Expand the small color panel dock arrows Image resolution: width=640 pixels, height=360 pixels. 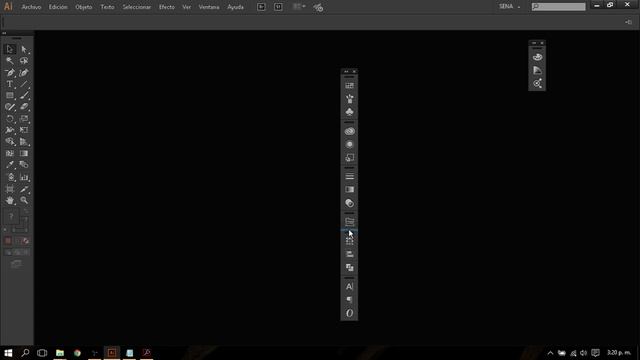point(534,43)
